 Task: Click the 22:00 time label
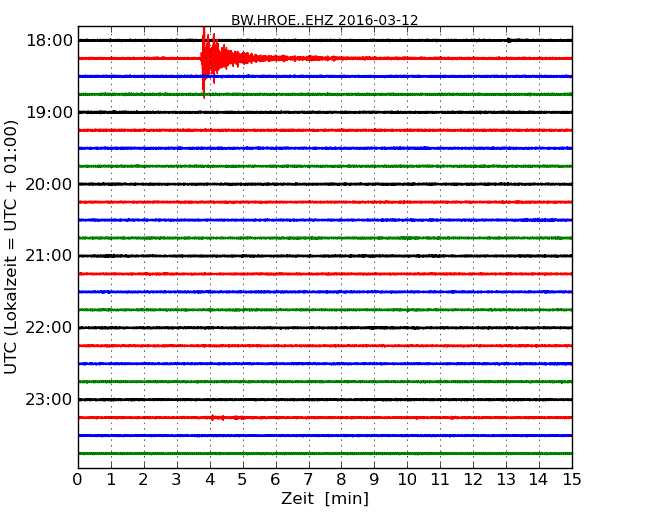(x=49, y=328)
